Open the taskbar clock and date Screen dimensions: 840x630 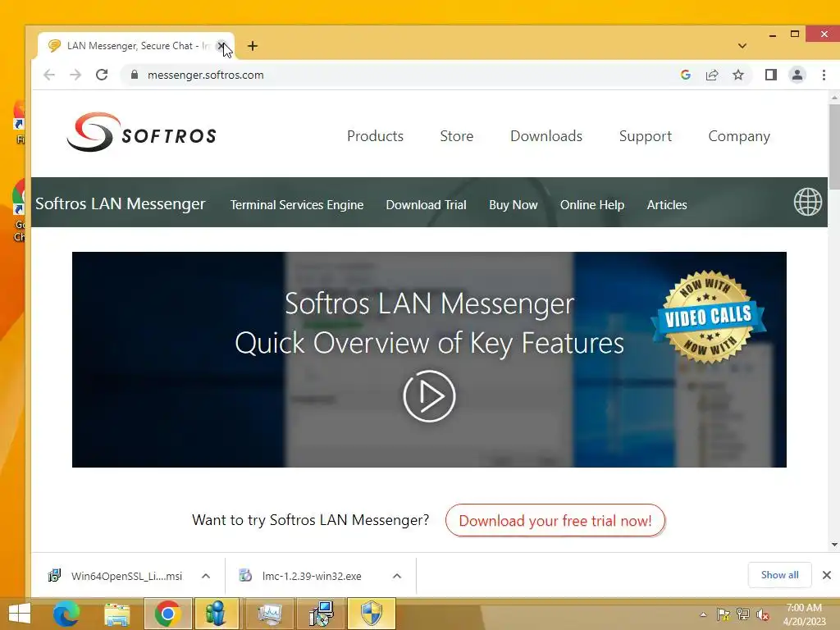[x=804, y=614]
